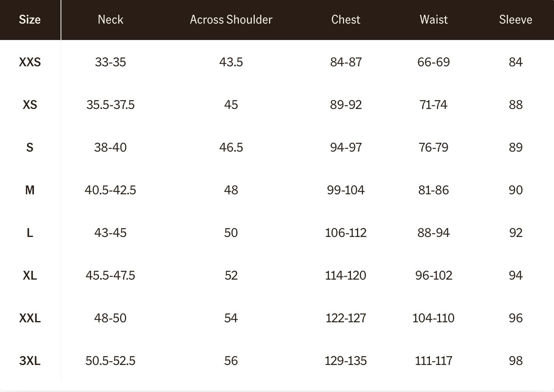Click waist value 104-110

pyautogui.click(x=434, y=318)
